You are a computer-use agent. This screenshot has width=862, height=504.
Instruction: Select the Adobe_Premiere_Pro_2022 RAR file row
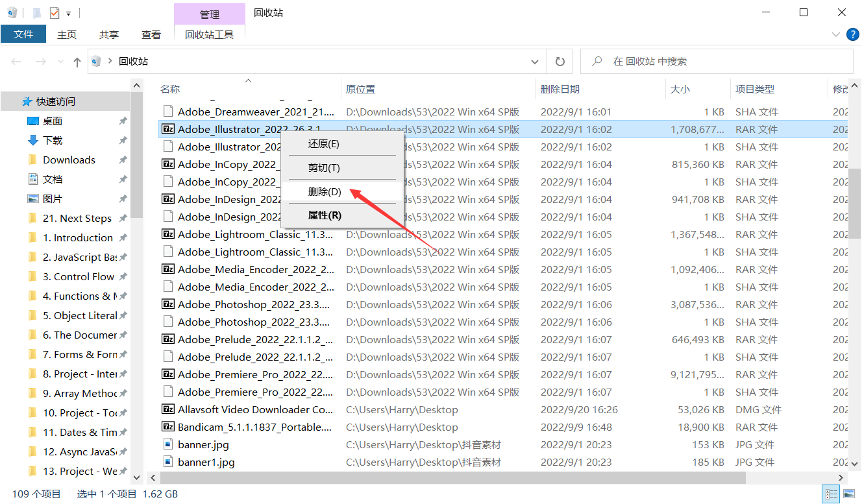(503, 374)
